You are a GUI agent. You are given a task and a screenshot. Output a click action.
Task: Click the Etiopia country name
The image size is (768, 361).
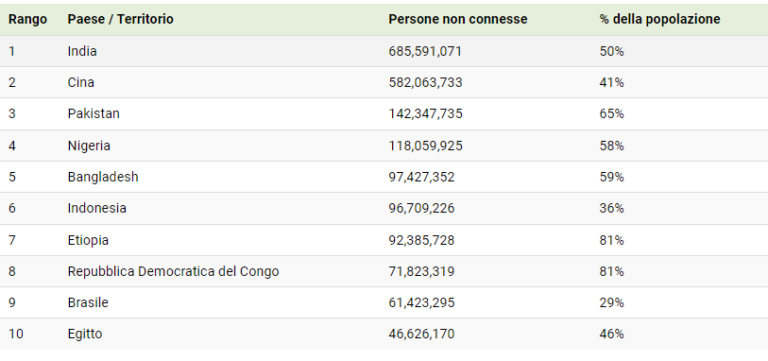click(x=88, y=240)
